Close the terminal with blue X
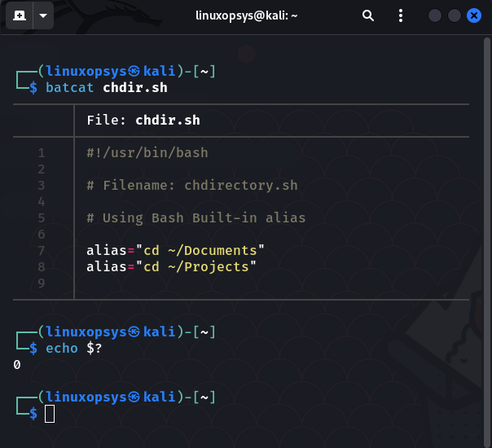The height and width of the screenshot is (448, 492). point(474,15)
